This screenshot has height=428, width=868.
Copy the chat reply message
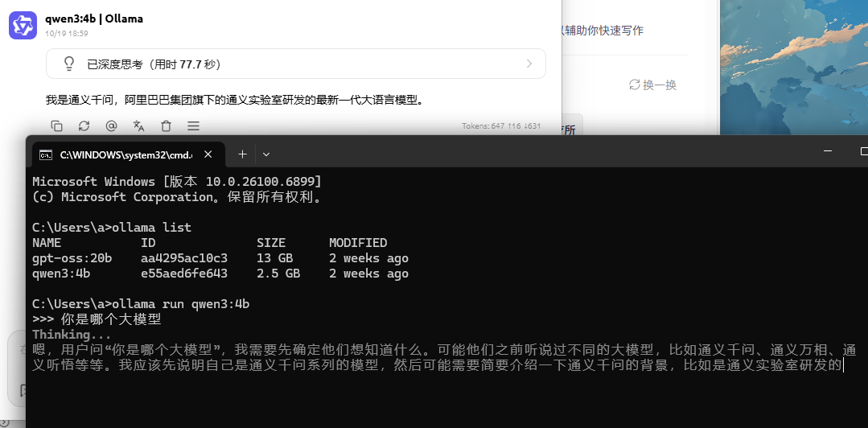[x=56, y=126]
